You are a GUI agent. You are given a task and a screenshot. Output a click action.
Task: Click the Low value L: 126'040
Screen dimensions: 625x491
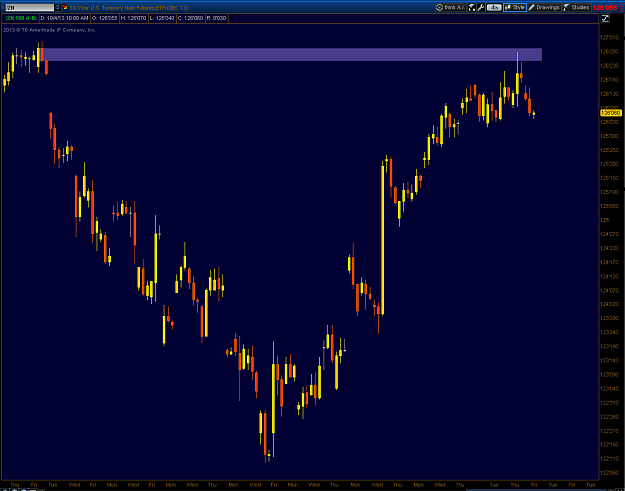tap(164, 18)
